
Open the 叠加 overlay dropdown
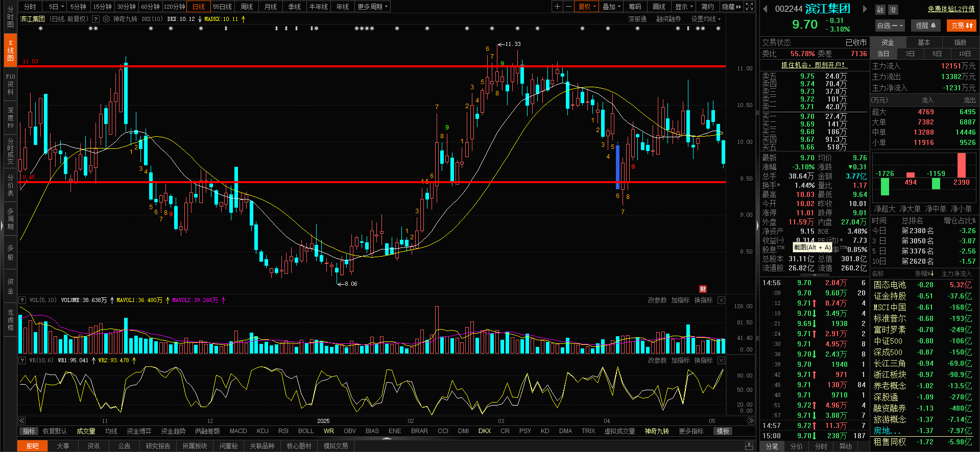(x=611, y=7)
